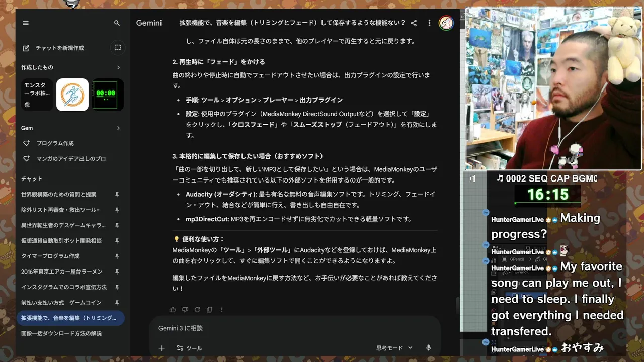The height and width of the screenshot is (362, 644).
Task: Click the mp3DirectCut bold text
Action: coord(207,219)
